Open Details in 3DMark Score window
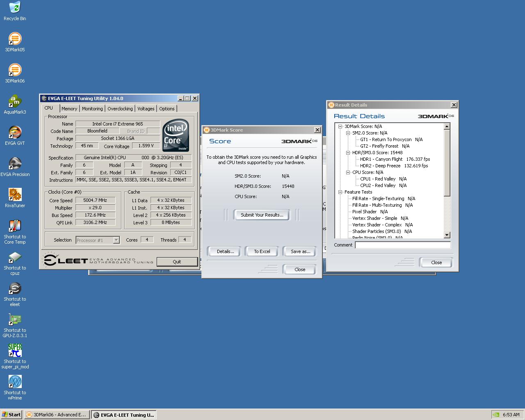 225,251
